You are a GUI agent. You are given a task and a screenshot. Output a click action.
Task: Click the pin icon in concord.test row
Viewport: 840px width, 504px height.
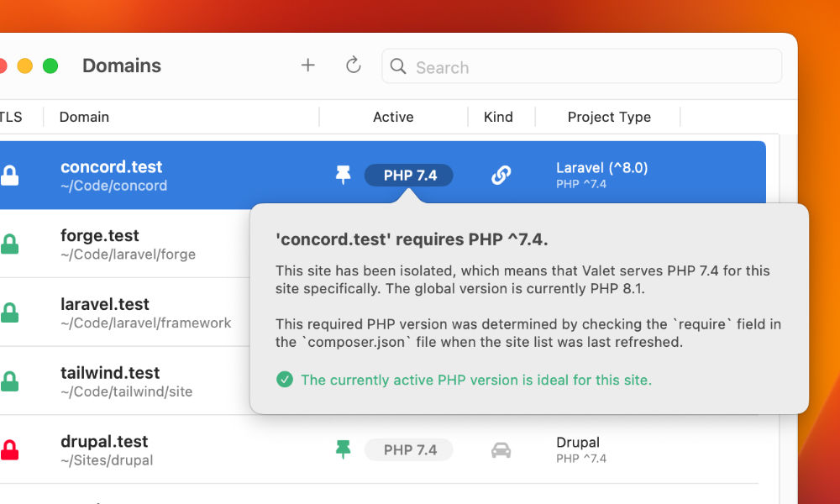[343, 176]
